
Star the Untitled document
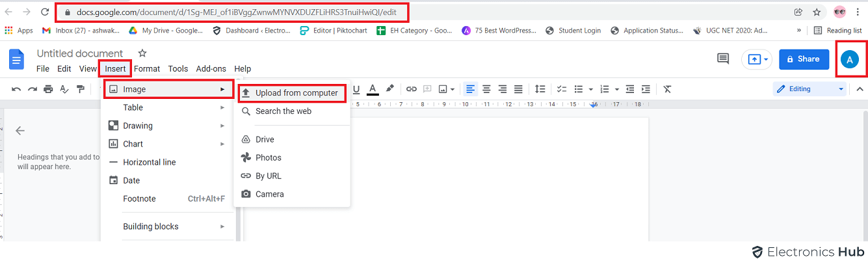tap(142, 53)
